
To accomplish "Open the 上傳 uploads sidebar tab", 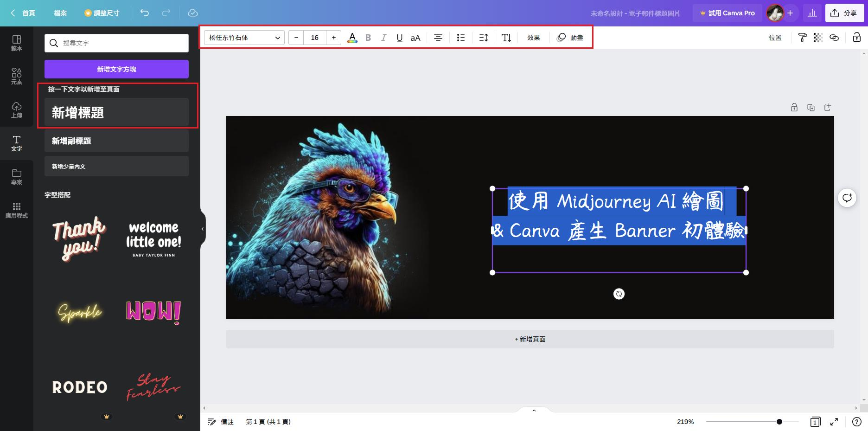I will [x=17, y=110].
